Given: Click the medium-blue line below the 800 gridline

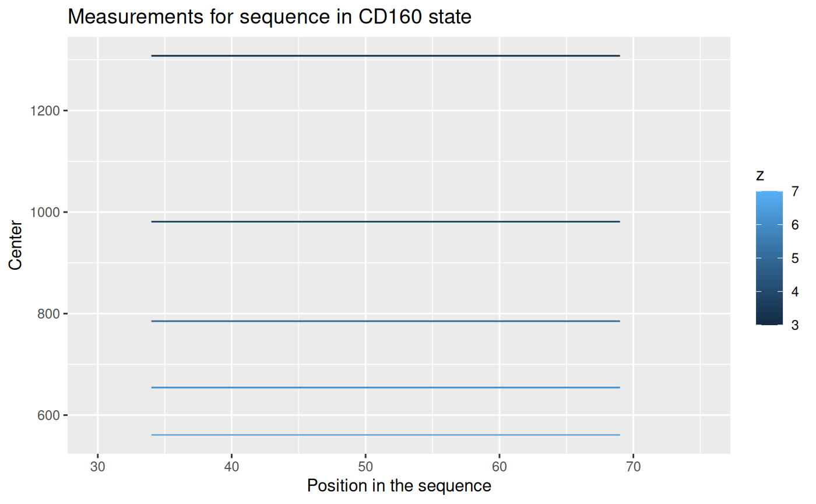Looking at the screenshot, I should click(x=385, y=321).
